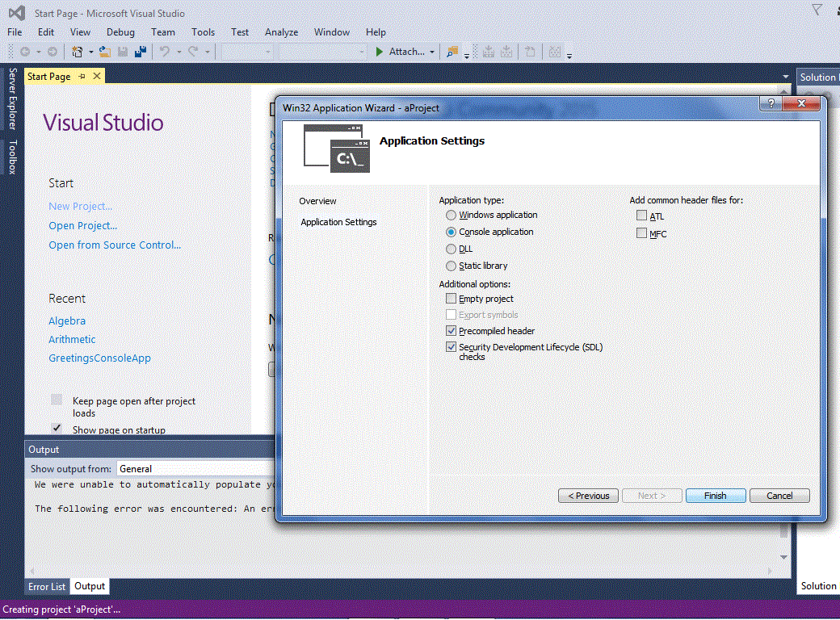Select the Console application radio button
This screenshot has height=620, width=840.
click(451, 232)
